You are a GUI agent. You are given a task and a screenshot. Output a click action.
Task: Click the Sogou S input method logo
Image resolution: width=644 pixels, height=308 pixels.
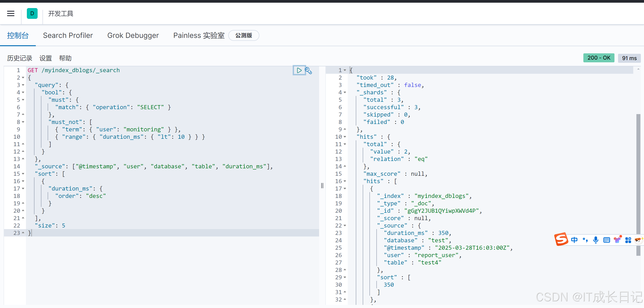(561, 239)
